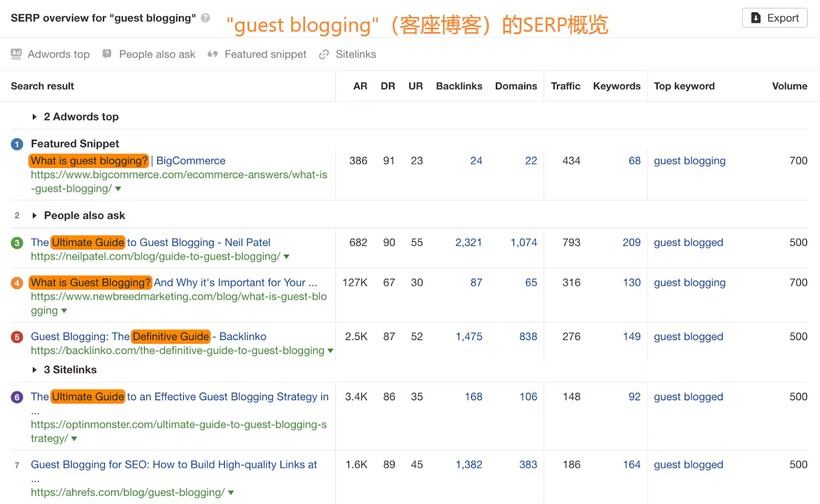The height and width of the screenshot is (504, 820).
Task: Click position 1 badge for Featured Snippet
Action: pos(17,144)
